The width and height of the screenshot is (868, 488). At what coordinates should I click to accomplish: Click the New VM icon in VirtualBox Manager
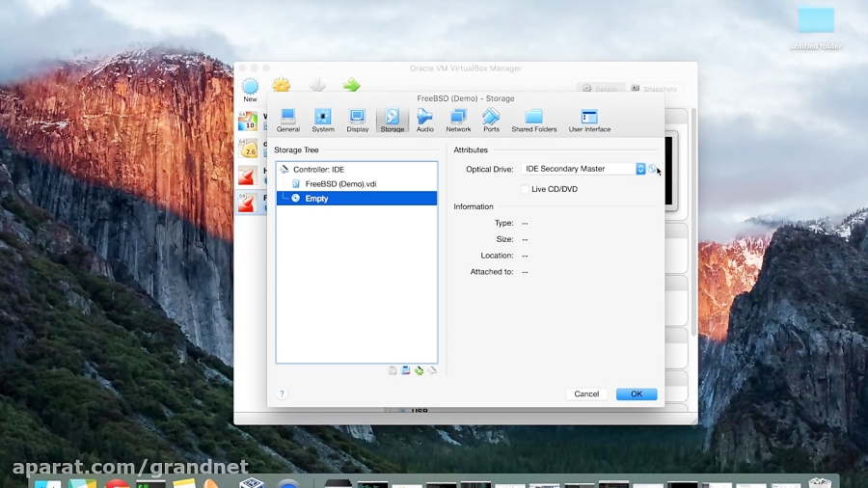click(x=250, y=91)
